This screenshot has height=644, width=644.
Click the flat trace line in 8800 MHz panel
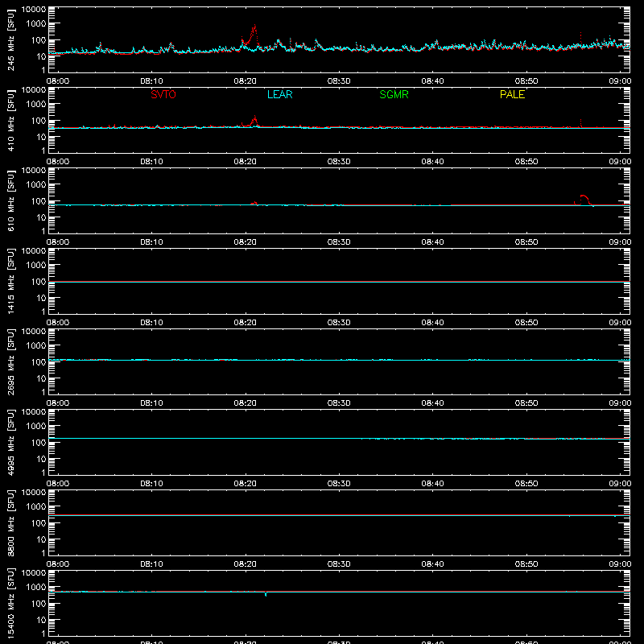(x=339, y=515)
